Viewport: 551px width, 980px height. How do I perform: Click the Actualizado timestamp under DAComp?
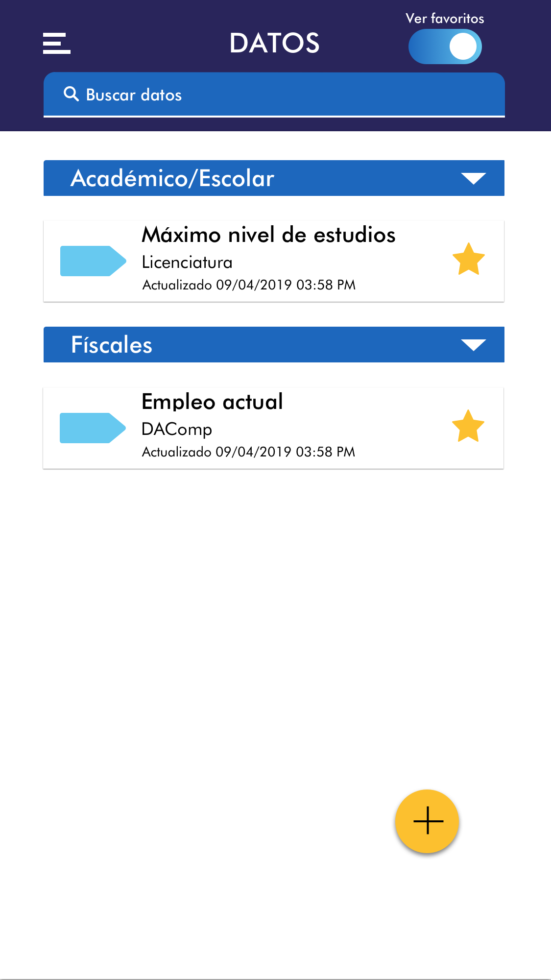(248, 452)
